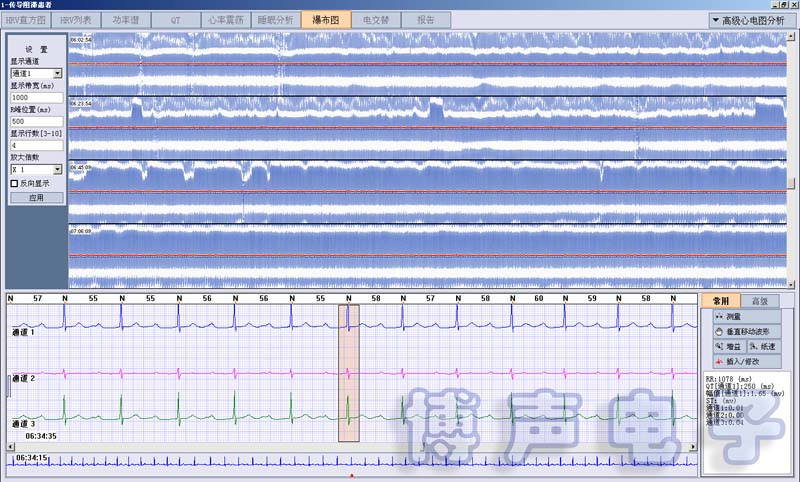
Task: Click the 通道 3 channel label
Action: click(23, 424)
